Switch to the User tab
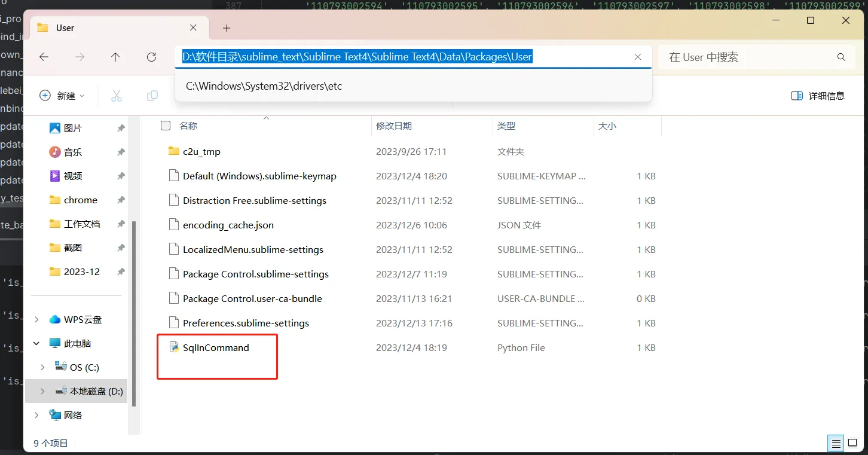The height and width of the screenshot is (455, 868). point(66,28)
